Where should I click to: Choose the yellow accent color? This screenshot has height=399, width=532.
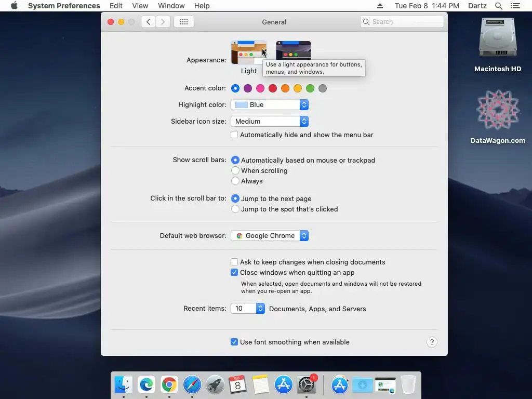(298, 88)
